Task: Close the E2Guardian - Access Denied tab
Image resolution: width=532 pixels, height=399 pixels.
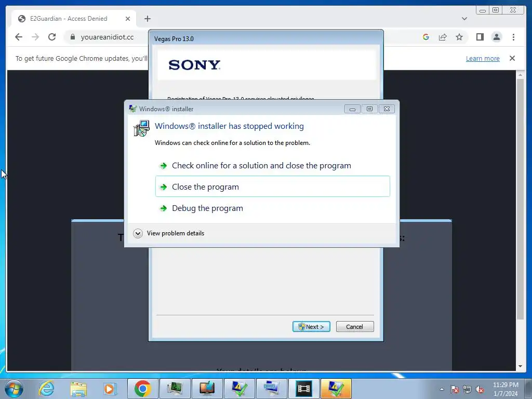Action: 128,19
